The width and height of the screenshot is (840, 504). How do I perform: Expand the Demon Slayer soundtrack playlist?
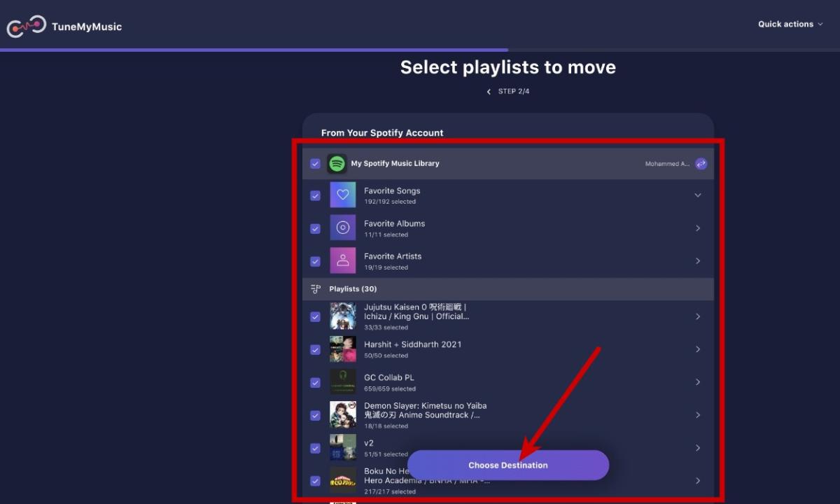[697, 414]
